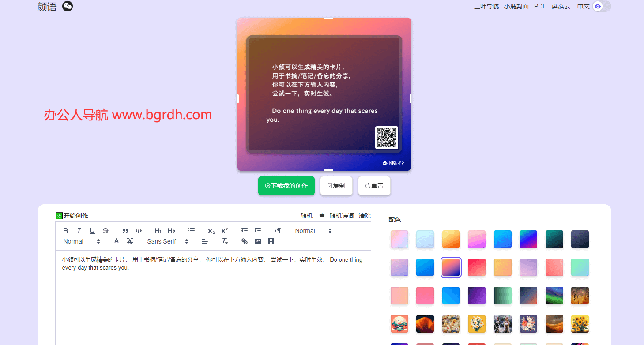Insert an image into the editor
The image size is (644, 345).
click(x=258, y=241)
